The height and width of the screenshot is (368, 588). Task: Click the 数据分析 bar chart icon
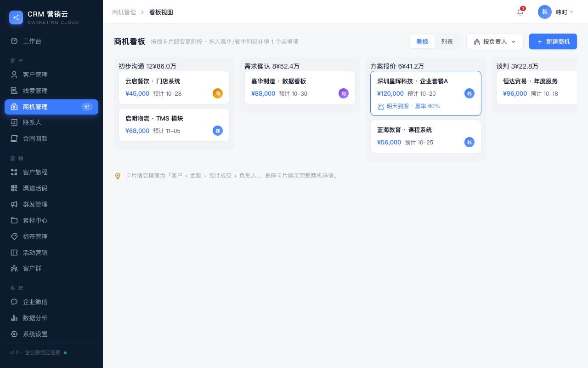coord(14,318)
